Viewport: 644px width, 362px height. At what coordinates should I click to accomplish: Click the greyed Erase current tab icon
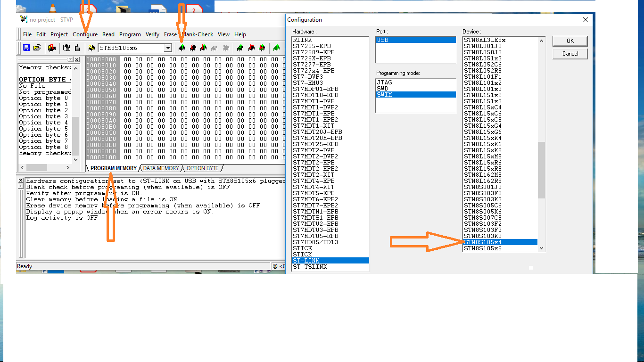pyautogui.click(x=215, y=48)
